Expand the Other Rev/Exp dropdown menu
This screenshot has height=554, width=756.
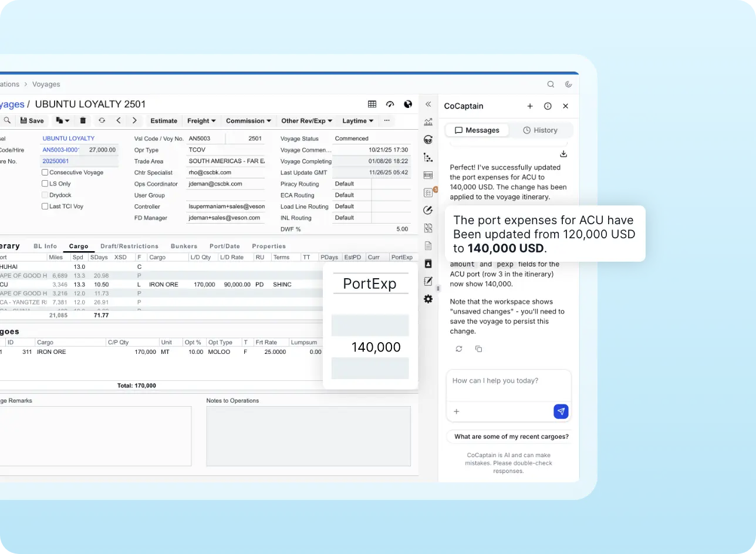(x=306, y=121)
